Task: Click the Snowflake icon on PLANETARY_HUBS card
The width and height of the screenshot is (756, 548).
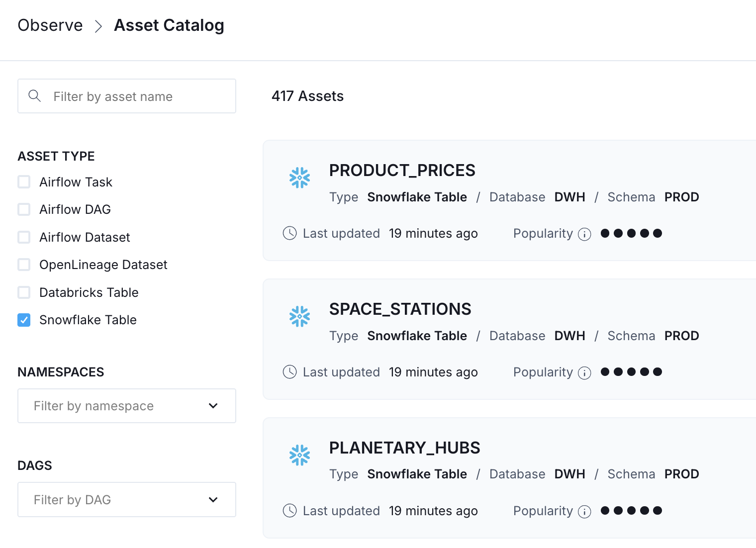Action: coord(299,455)
